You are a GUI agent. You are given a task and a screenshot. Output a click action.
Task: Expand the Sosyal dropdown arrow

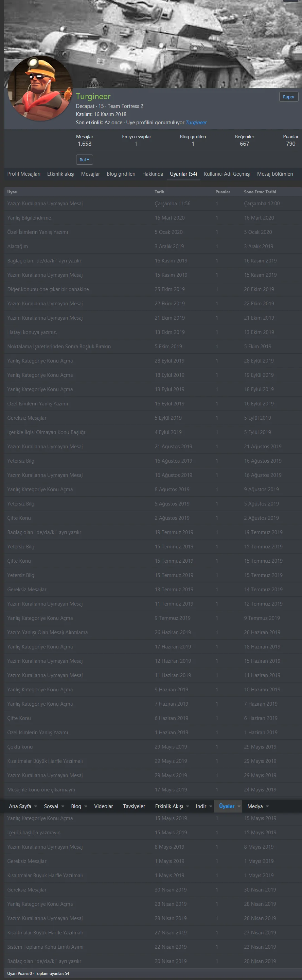[x=63, y=806]
